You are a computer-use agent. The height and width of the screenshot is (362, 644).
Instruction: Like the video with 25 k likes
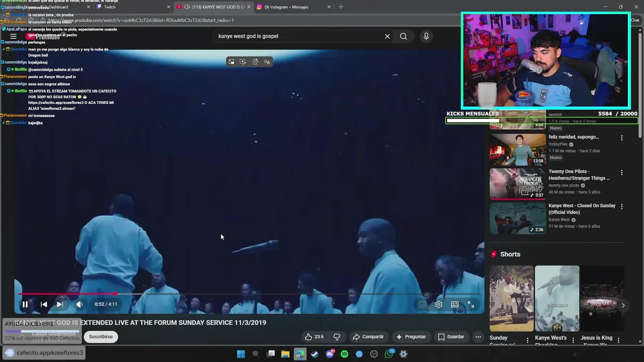coord(314,337)
